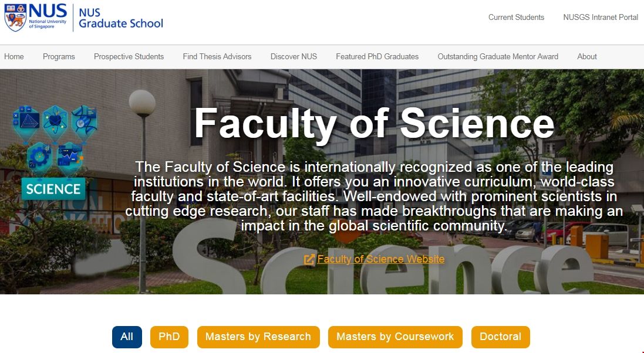Open the external link icon beside Faculty website
Screen dimensions: 644x353
309,259
